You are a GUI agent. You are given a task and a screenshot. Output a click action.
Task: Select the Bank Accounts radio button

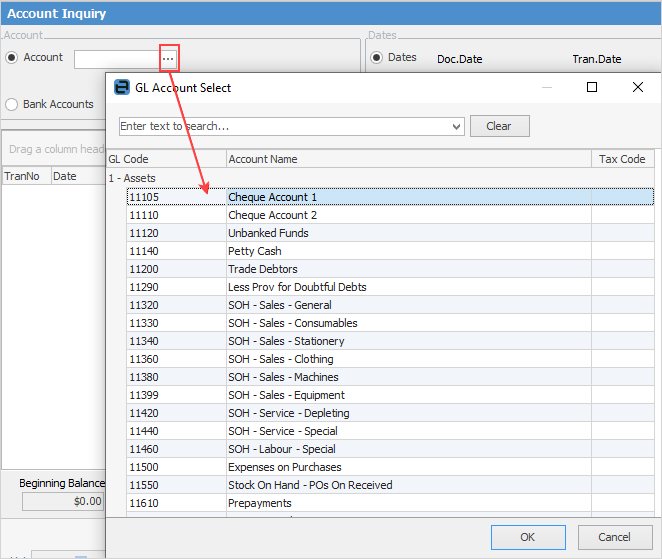click(12, 104)
